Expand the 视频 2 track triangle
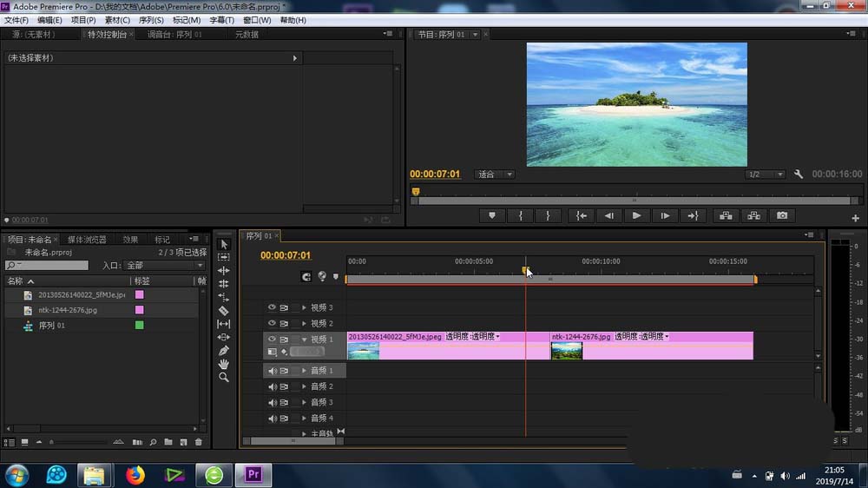The image size is (868, 488). coord(304,323)
